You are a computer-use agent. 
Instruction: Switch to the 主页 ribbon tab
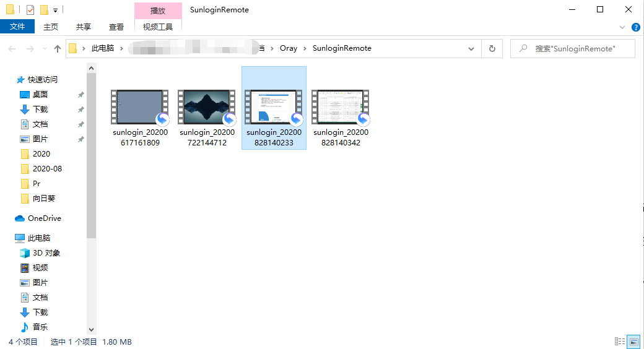pos(51,27)
